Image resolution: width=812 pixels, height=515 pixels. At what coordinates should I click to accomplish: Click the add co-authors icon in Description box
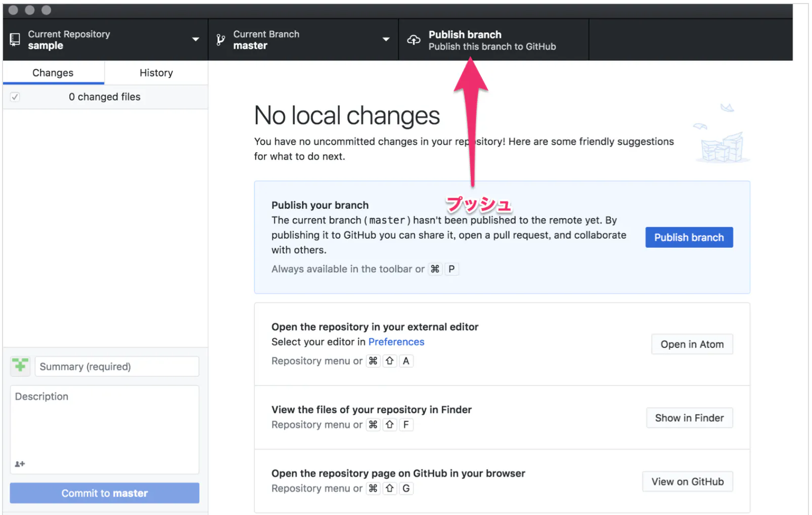[x=20, y=463]
